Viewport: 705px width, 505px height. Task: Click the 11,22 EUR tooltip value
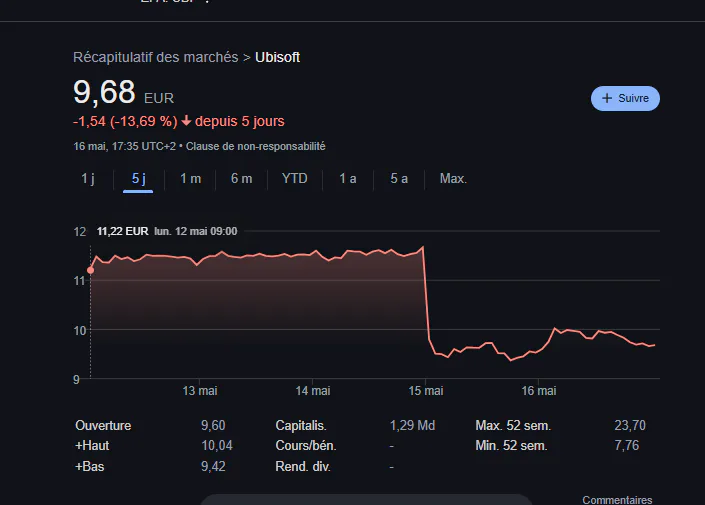point(122,231)
